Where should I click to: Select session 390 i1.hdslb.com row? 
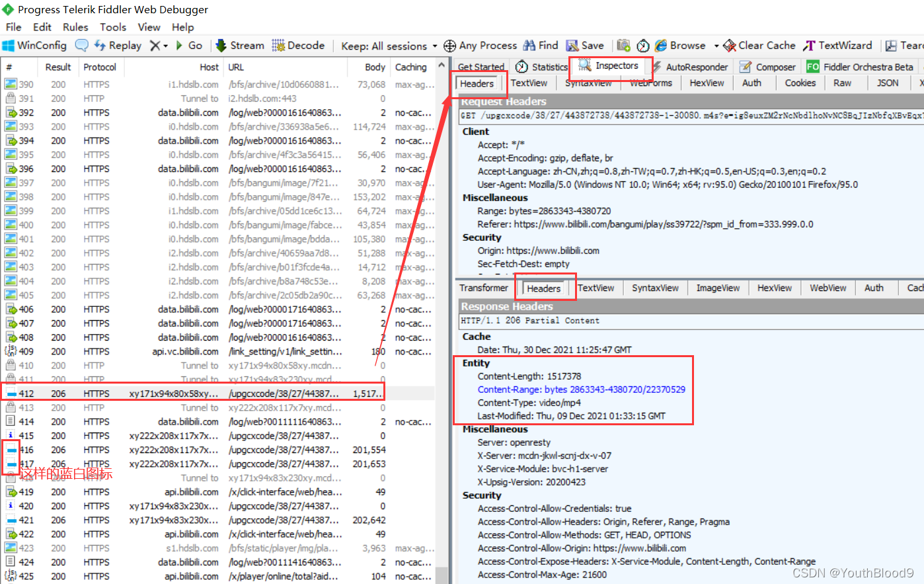pos(218,85)
